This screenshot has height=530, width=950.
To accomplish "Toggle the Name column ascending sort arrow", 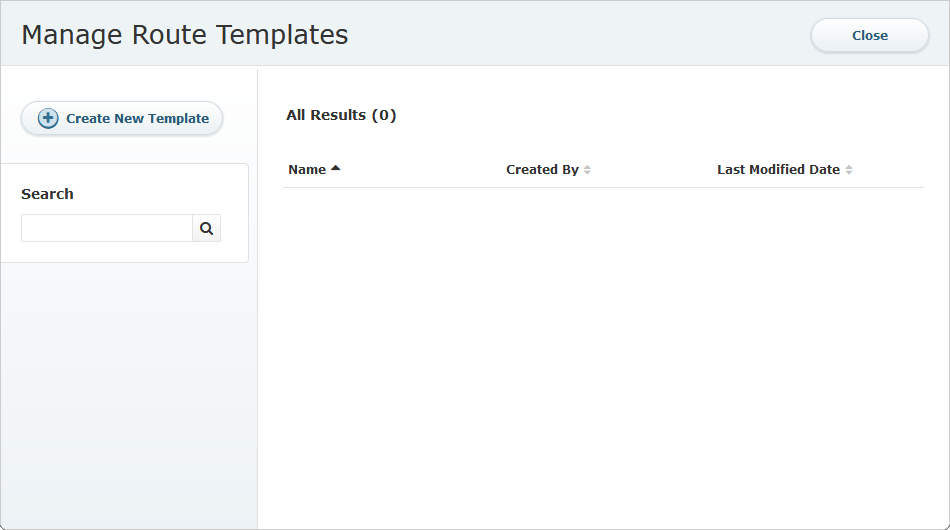I will 336,168.
